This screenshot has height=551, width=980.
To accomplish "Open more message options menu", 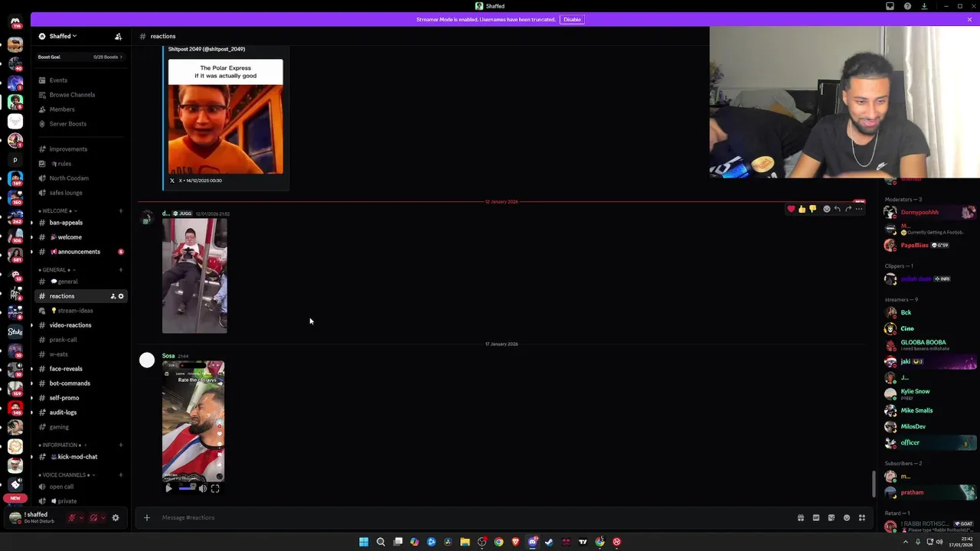I will 859,209.
